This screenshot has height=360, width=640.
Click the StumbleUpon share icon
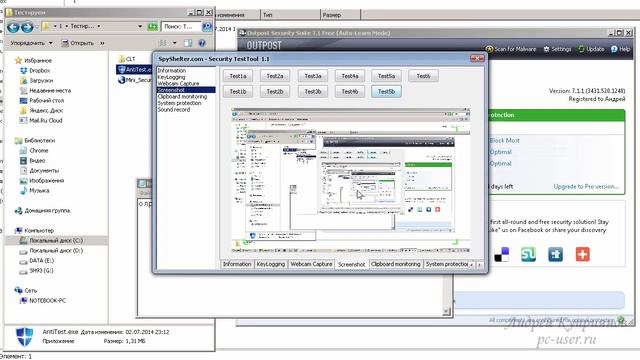point(529,254)
